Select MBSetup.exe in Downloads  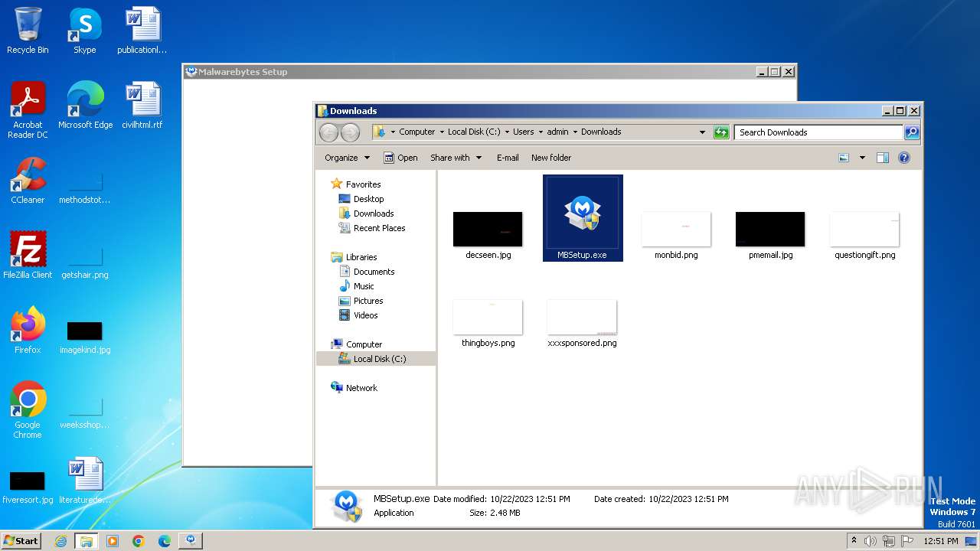click(583, 218)
